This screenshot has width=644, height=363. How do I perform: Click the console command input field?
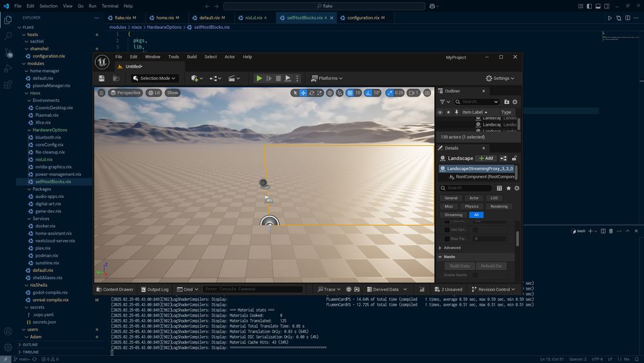pyautogui.click(x=252, y=289)
